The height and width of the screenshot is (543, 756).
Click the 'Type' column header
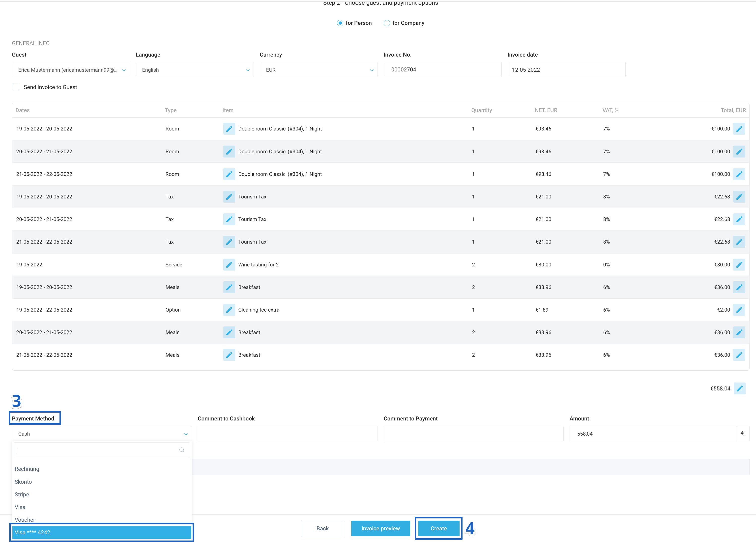point(171,110)
